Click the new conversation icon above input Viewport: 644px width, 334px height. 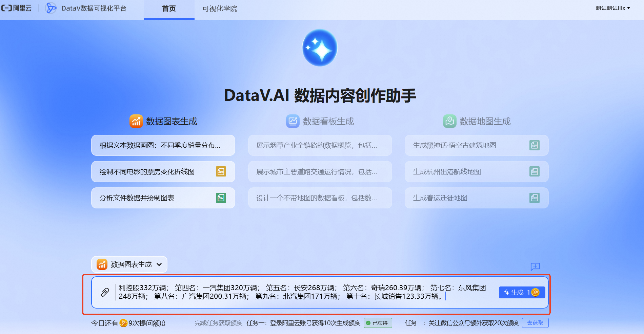pos(535,267)
